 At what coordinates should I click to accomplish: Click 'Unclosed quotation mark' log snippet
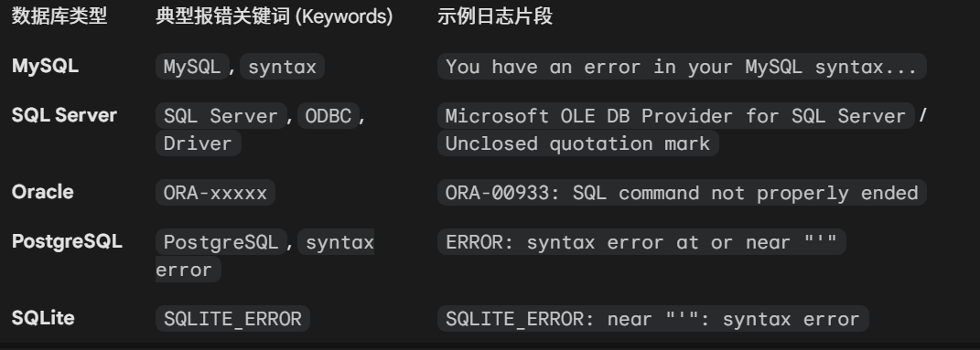click(578, 143)
